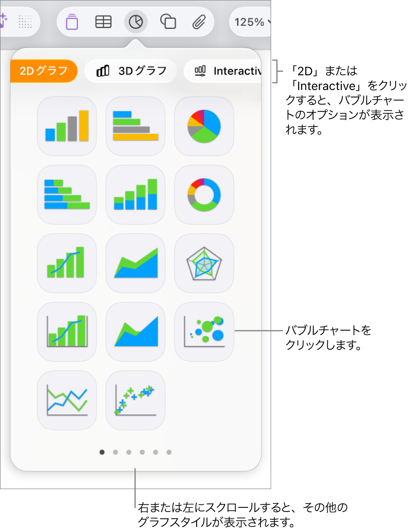Pick the radar chart thumbnail

coord(204,263)
